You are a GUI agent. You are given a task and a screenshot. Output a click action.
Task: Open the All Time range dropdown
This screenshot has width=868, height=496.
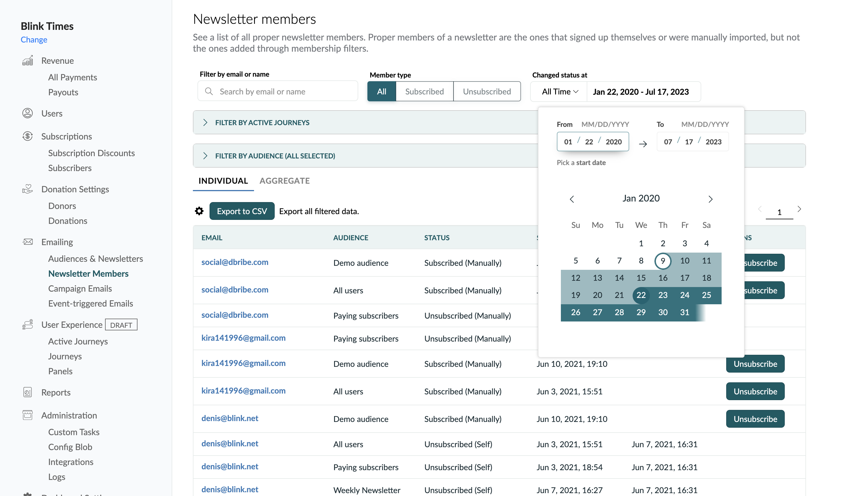559,91
